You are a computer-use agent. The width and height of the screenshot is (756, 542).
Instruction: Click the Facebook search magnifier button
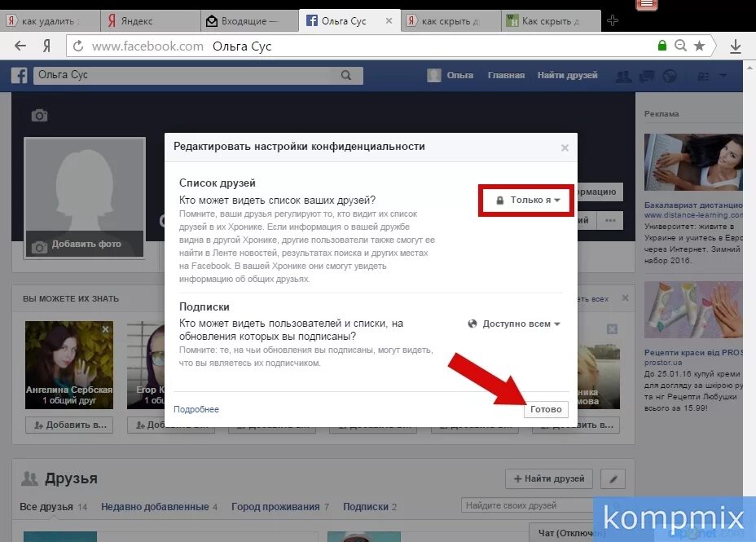346,75
